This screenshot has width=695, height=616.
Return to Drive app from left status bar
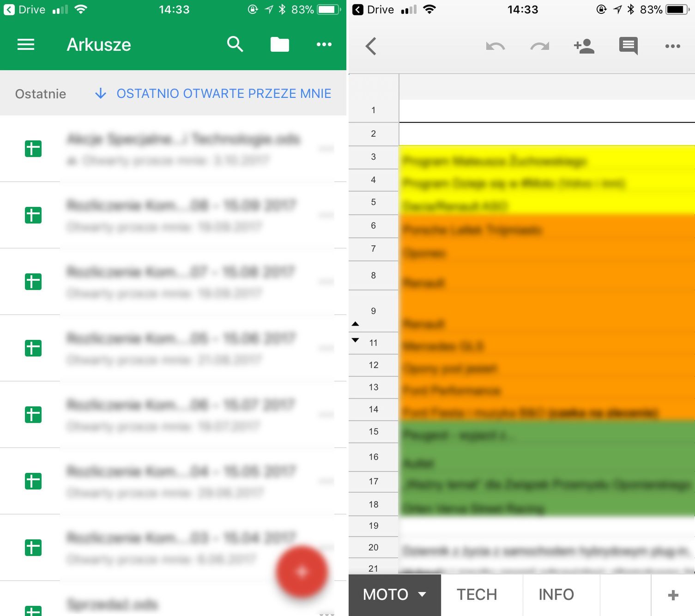point(24,10)
